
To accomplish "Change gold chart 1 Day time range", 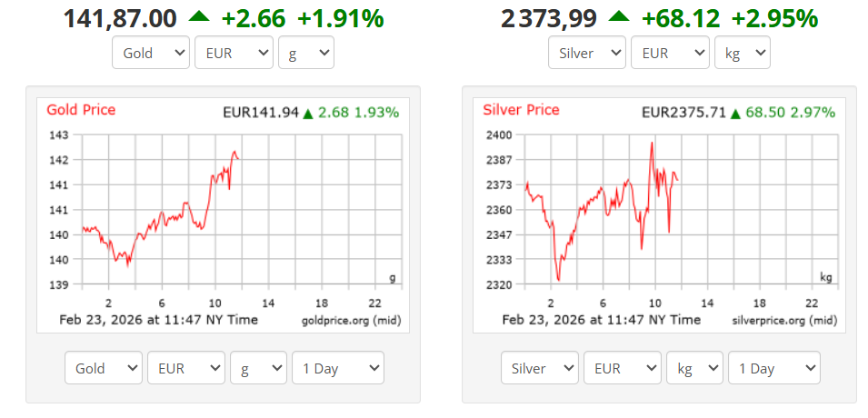I will [338, 368].
